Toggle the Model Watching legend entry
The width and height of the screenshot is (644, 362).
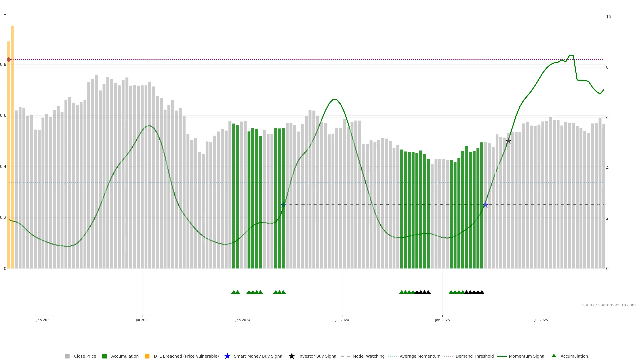coord(368,356)
